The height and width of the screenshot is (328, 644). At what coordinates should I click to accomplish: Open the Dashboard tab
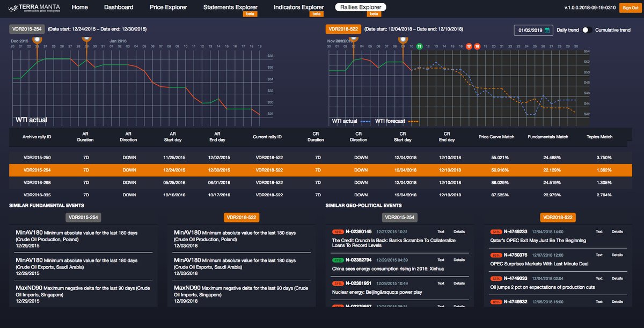pyautogui.click(x=119, y=8)
